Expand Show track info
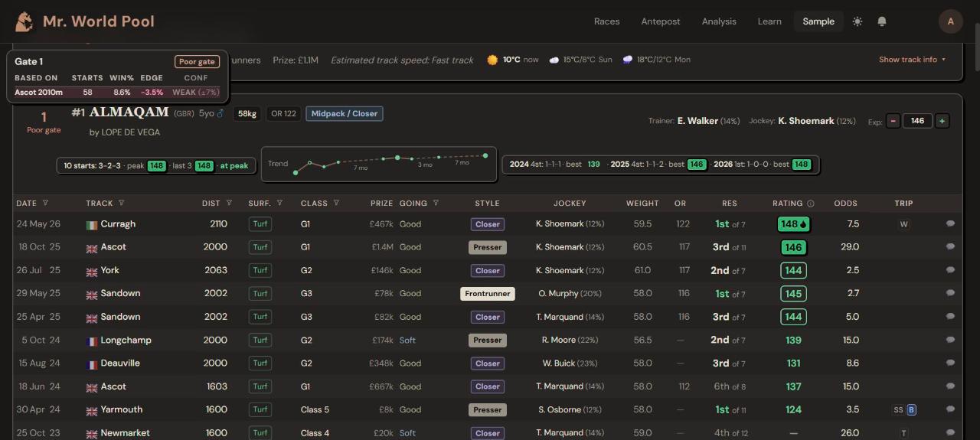The width and height of the screenshot is (980, 440). coord(912,60)
